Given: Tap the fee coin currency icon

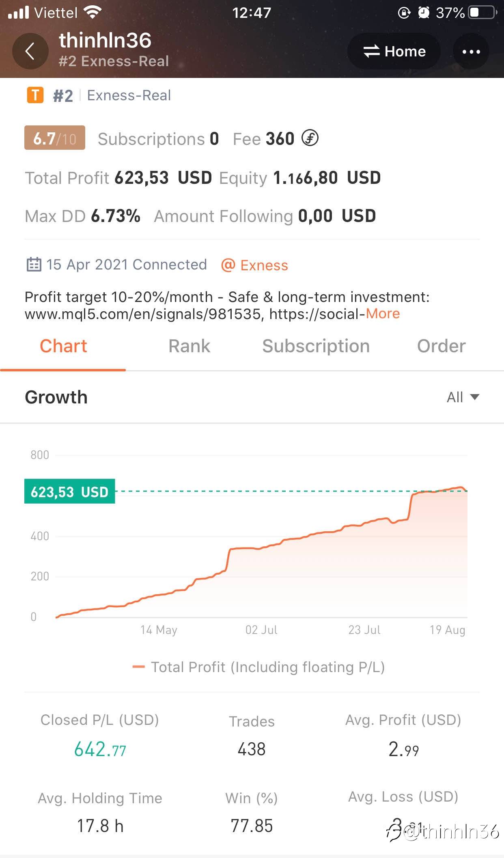Looking at the screenshot, I should [x=310, y=138].
